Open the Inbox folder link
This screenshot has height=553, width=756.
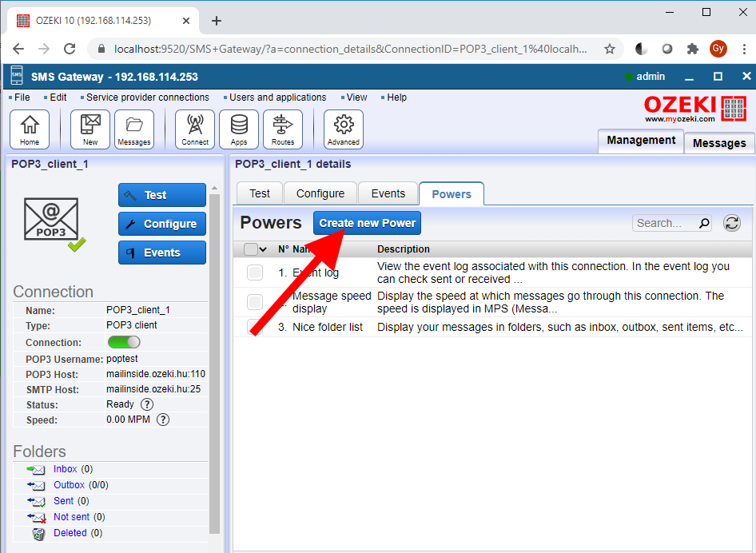(65, 469)
